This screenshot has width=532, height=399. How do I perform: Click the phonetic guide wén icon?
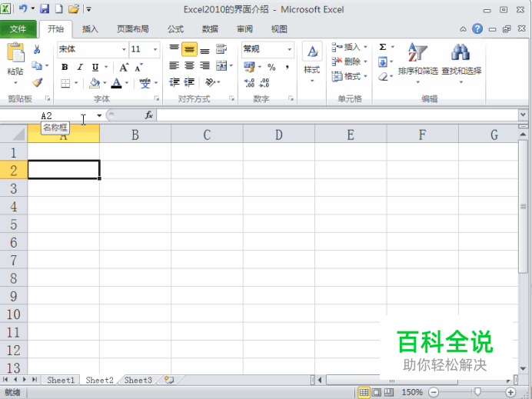pos(145,83)
